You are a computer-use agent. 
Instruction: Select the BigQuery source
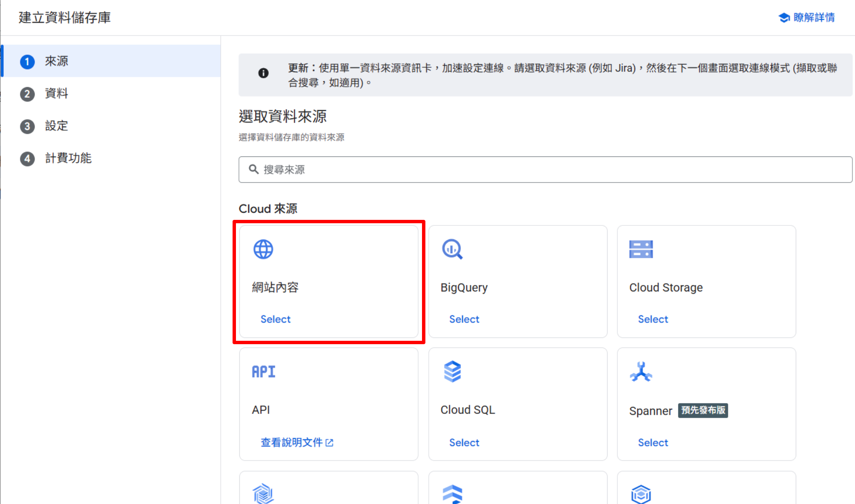[x=464, y=319]
